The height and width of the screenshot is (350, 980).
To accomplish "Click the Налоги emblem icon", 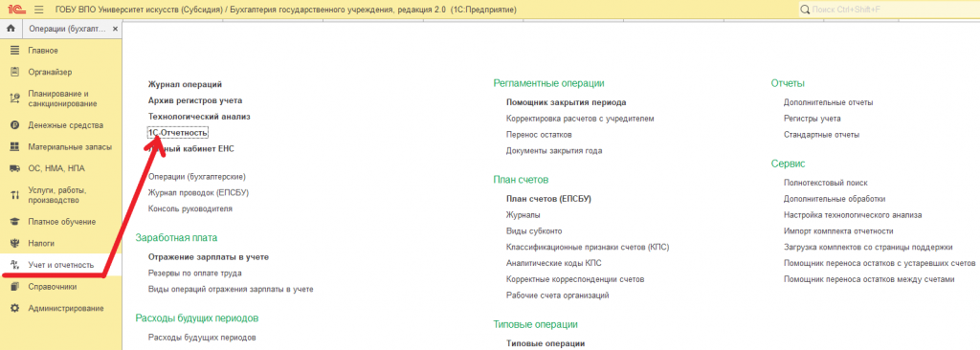I will coord(15,243).
